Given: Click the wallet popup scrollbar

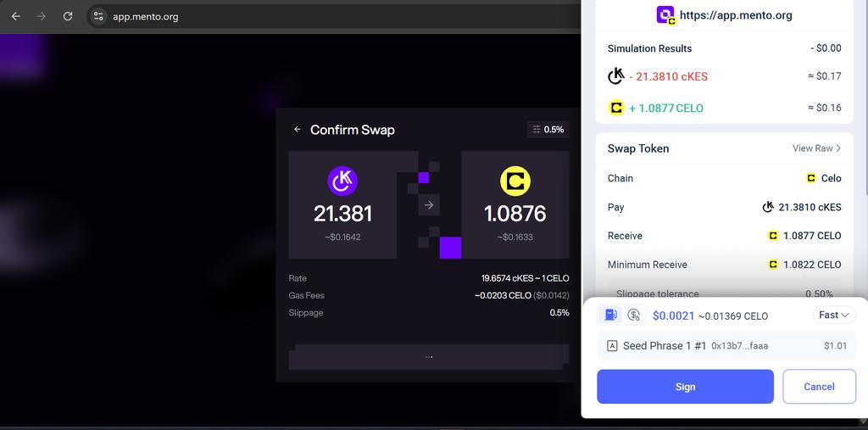Looking at the screenshot, I should (865, 97).
